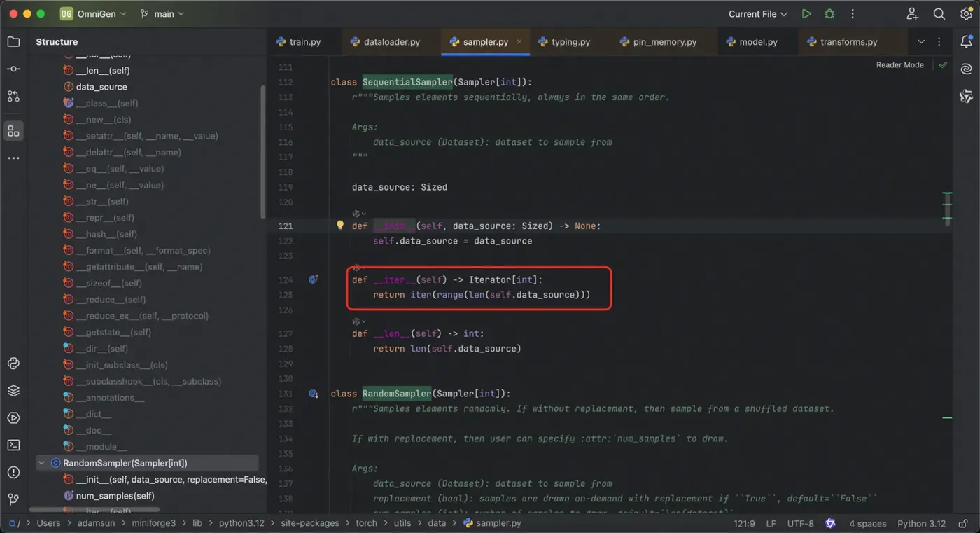Click cursor position 121:9
Screen dimensions: 980x533
tap(744, 523)
